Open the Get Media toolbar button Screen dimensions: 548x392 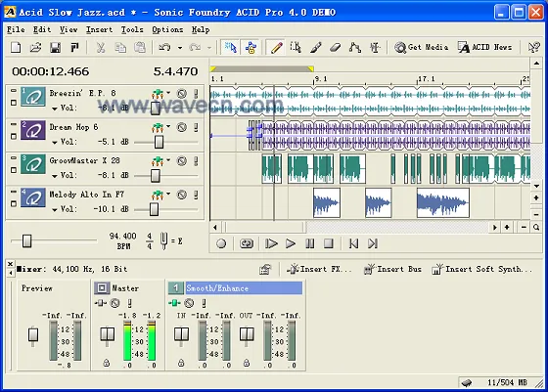(x=422, y=47)
